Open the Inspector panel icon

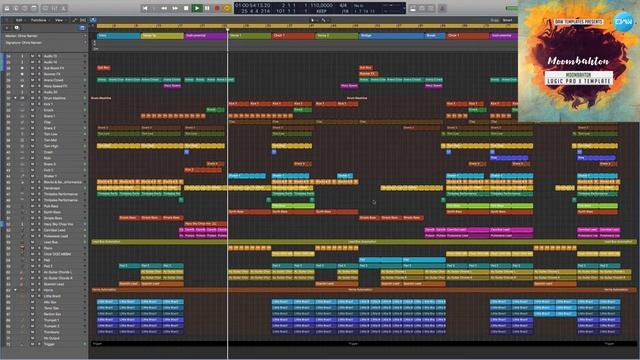click(x=16, y=8)
